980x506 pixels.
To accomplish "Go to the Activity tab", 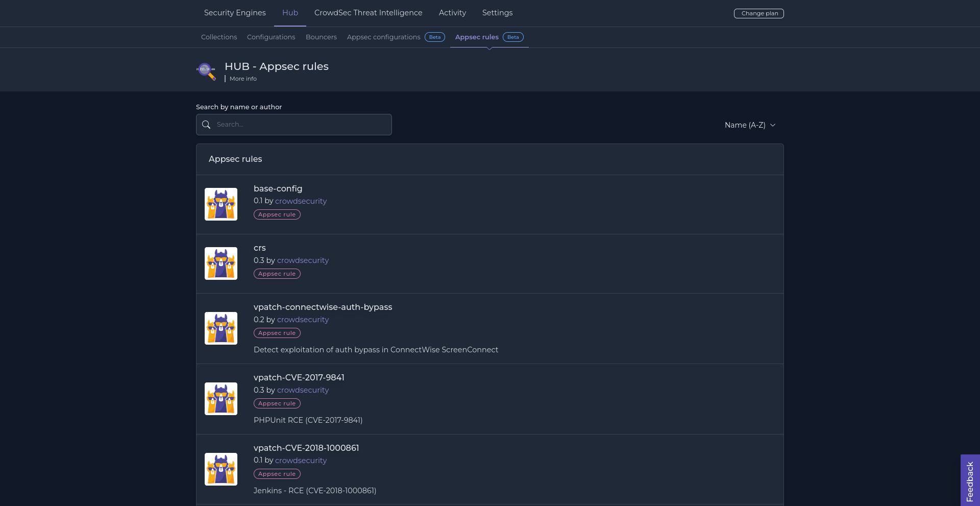I will (452, 13).
